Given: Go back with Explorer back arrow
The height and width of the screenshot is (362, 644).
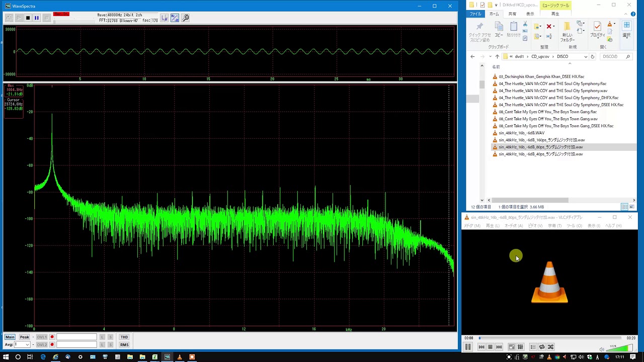Looking at the screenshot, I should (x=472, y=56).
